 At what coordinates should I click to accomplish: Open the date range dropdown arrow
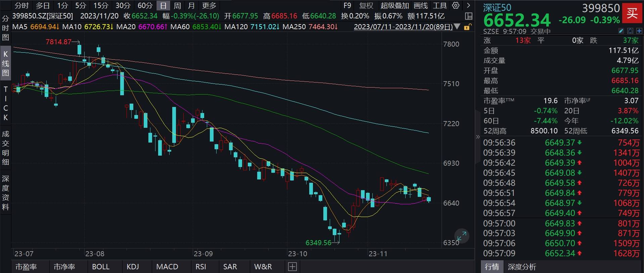pos(457,27)
